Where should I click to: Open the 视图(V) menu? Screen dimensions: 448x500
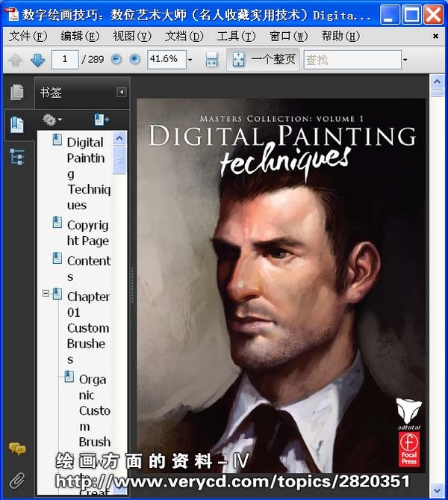click(132, 36)
